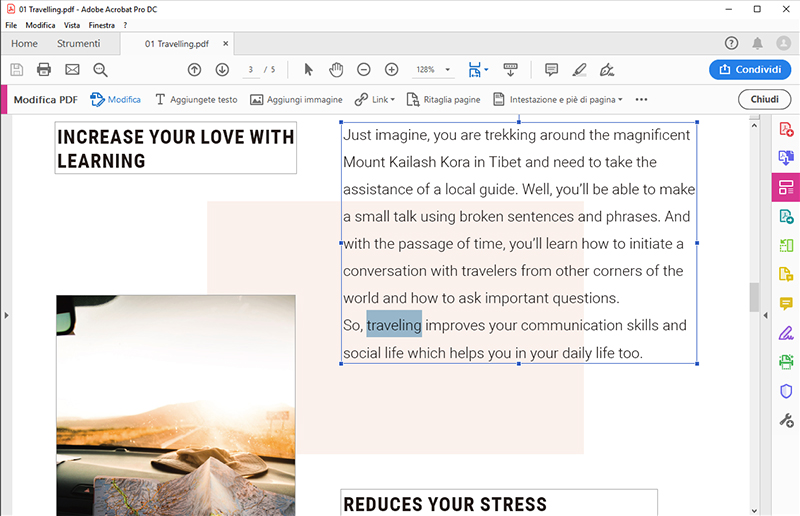Click the road trip map photo
The image size is (800, 516).
coord(176,405)
